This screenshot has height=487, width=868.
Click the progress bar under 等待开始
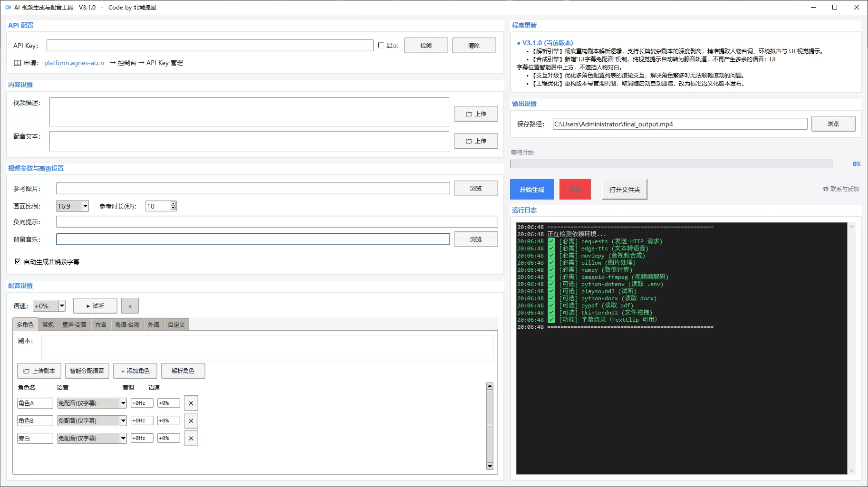(x=671, y=164)
